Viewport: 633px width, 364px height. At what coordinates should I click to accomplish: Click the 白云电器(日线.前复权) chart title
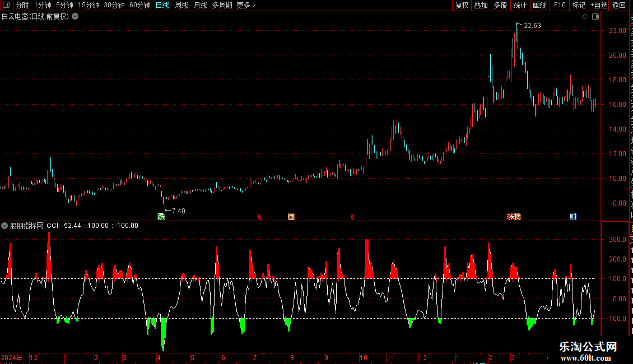click(x=35, y=17)
